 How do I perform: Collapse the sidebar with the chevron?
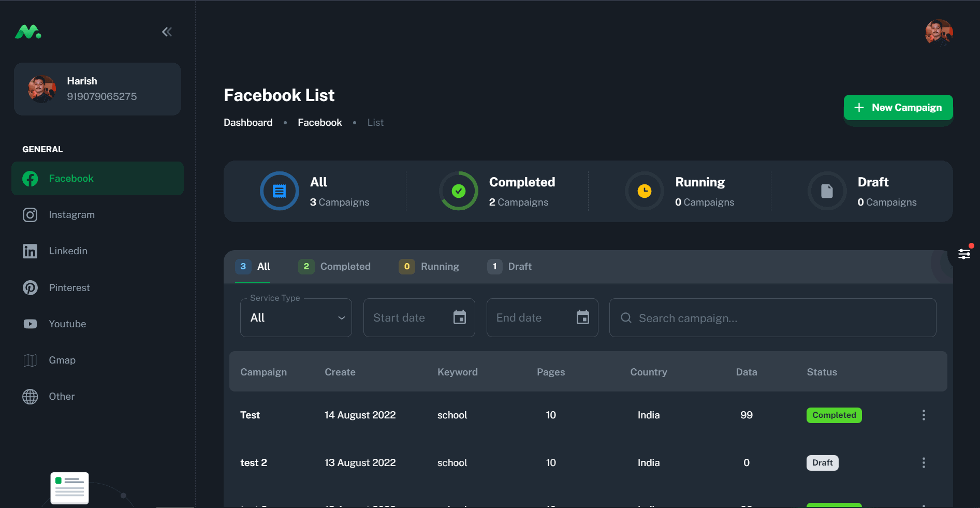(166, 32)
